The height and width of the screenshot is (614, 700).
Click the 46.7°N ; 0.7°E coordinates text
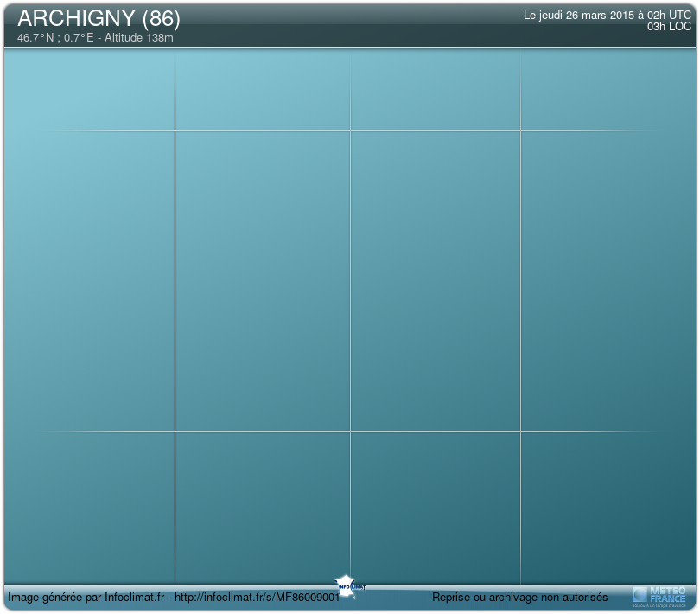pos(55,38)
